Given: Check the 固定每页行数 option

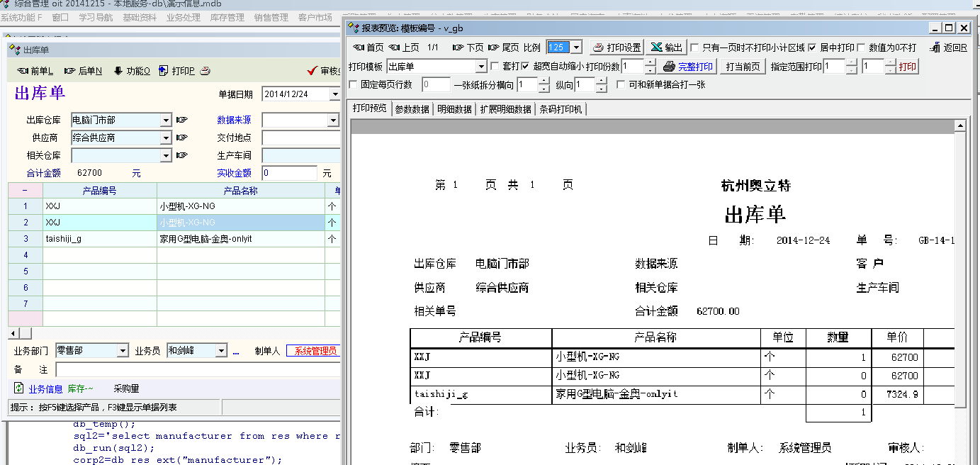Looking at the screenshot, I should (354, 85).
